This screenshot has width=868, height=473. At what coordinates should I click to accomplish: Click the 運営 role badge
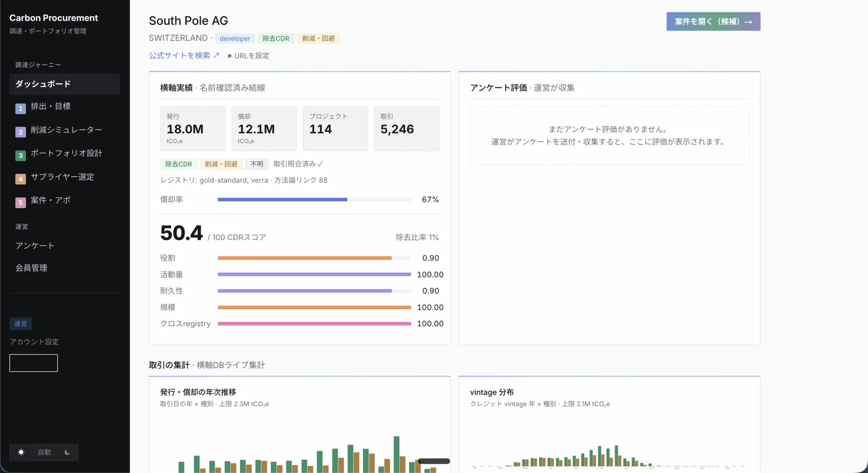click(x=21, y=324)
